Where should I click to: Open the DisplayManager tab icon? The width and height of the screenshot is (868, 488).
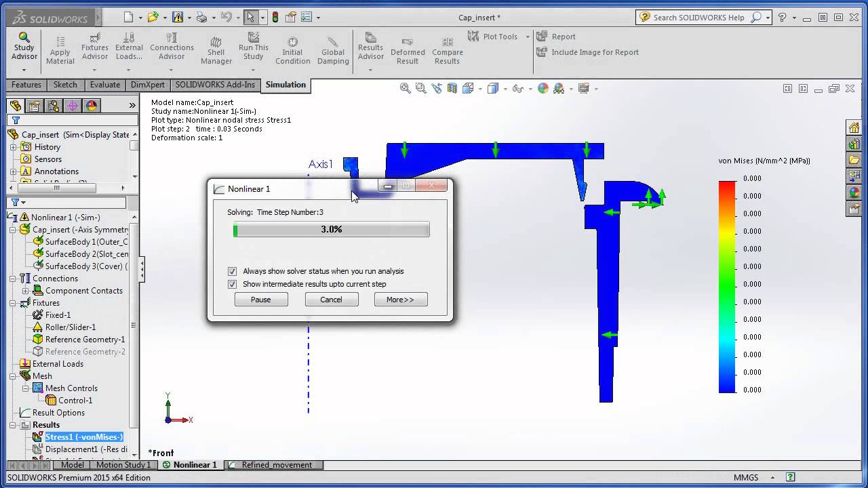point(92,106)
